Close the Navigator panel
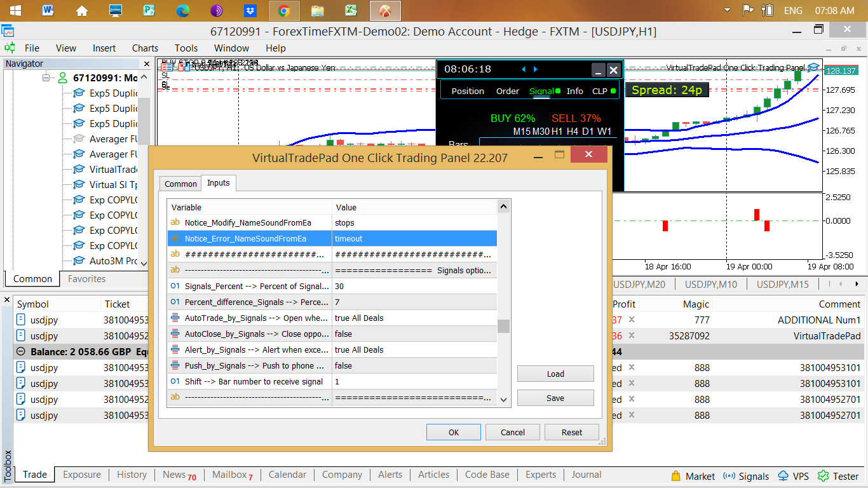868x488 pixels. pos(147,64)
